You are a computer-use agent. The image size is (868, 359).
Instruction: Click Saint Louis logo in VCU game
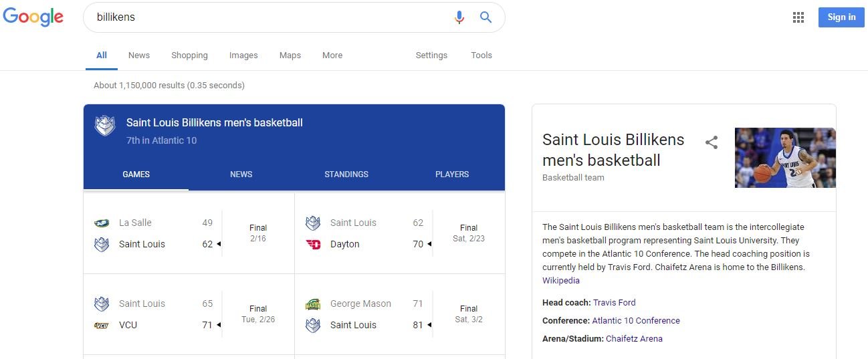tap(102, 304)
